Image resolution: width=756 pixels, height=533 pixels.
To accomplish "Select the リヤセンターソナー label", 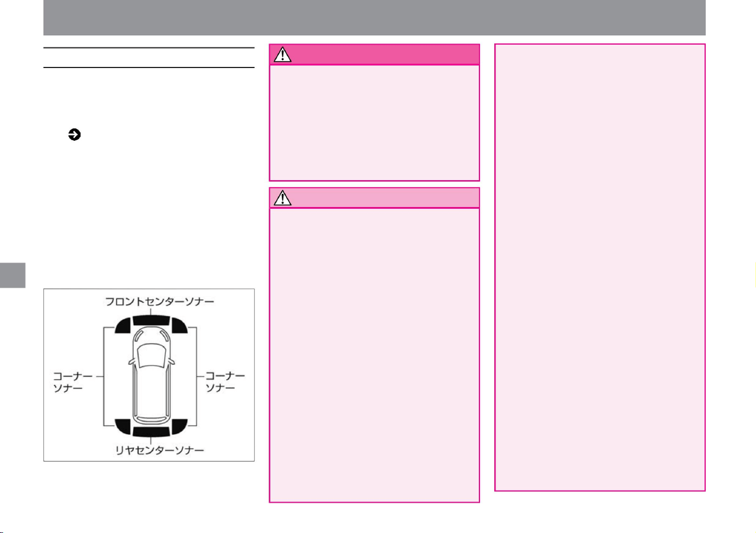I will click(159, 450).
